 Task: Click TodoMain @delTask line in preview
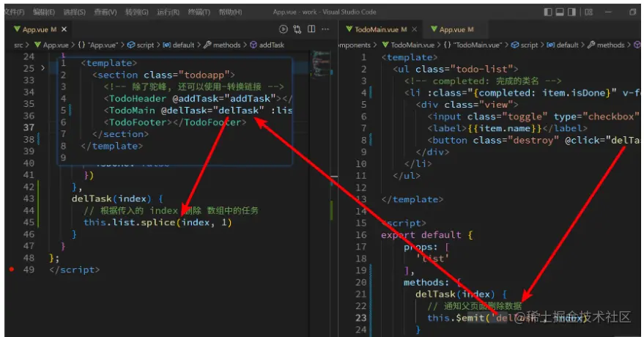[x=198, y=111]
